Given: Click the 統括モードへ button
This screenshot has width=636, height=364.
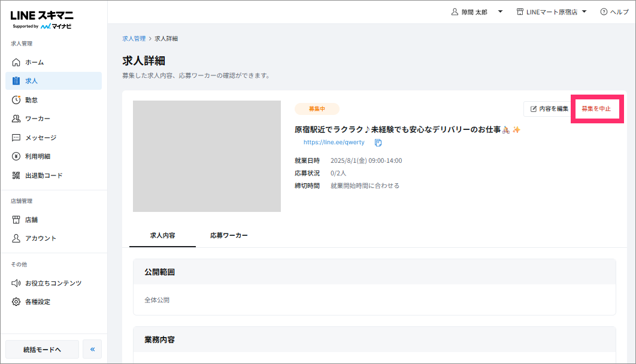Looking at the screenshot, I should [42, 350].
